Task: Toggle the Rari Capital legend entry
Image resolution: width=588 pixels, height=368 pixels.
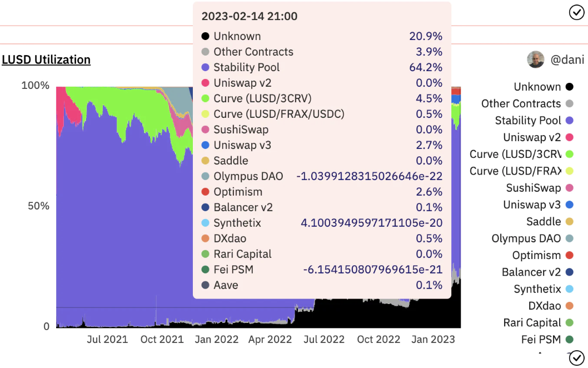Action: 532,323
